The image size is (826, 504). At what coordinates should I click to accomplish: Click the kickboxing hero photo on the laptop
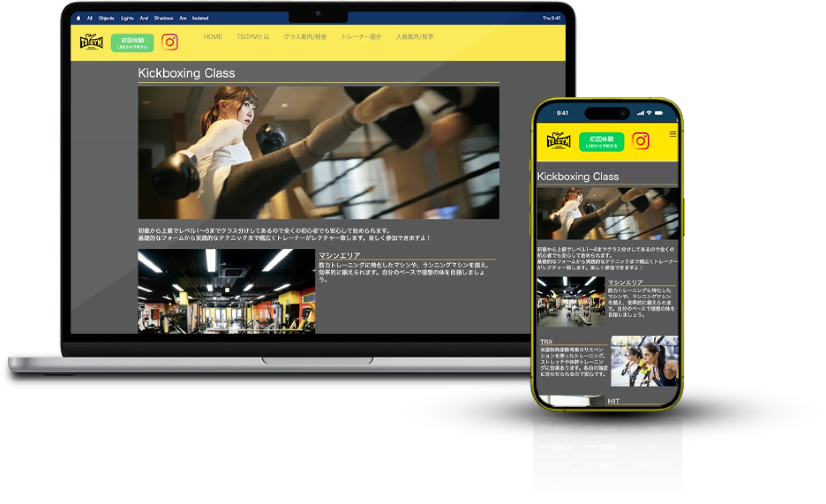(318, 153)
